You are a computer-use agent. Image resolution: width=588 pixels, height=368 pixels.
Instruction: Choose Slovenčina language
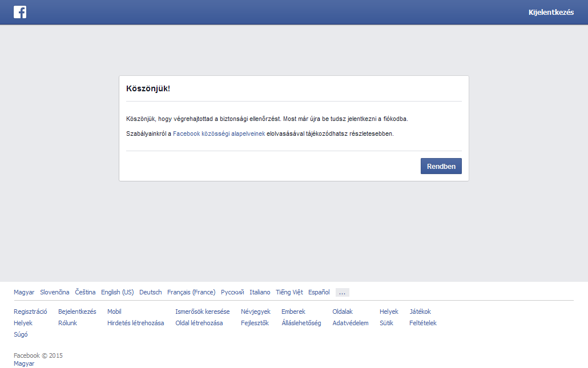pyautogui.click(x=54, y=292)
